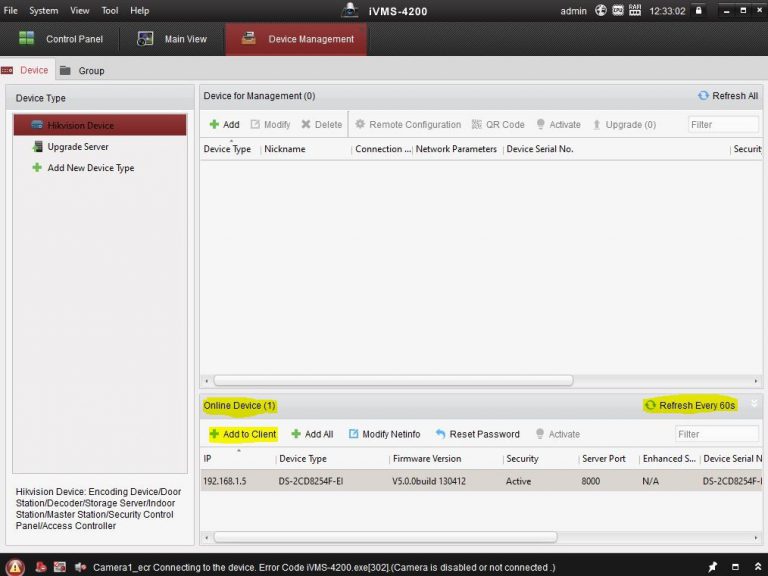
Task: Click the pin icon in status bar
Action: click(x=712, y=567)
